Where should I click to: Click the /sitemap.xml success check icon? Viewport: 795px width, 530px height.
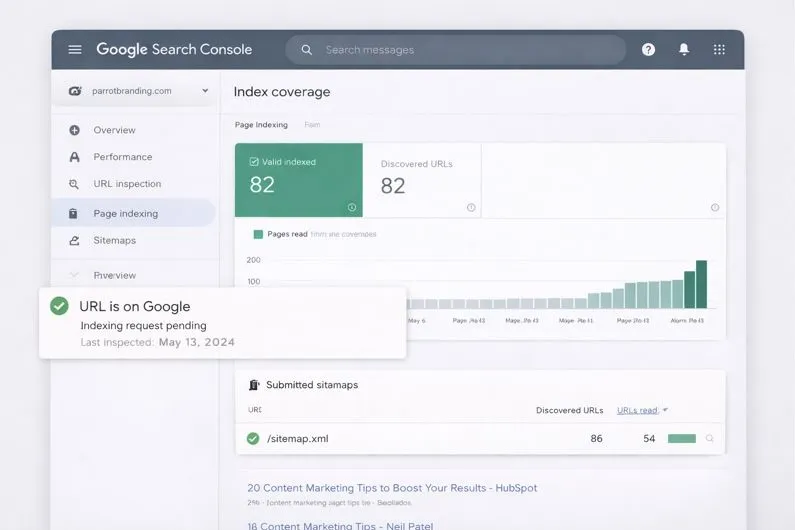253,439
